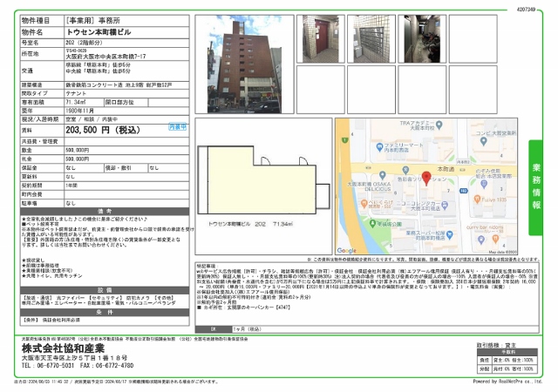558x392 pixels.
Task: Click the ニコニコレンタカー pin on the map
Action: click(445, 205)
